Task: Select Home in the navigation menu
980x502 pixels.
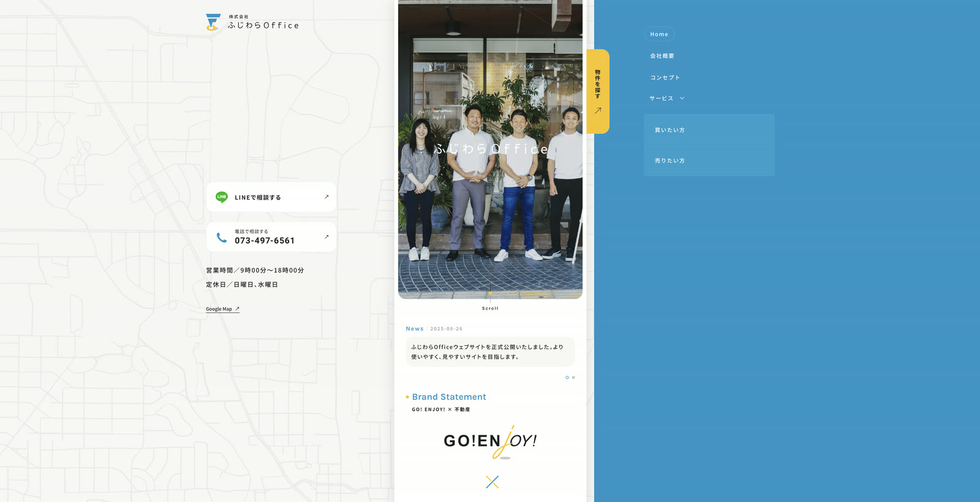Action: click(x=659, y=34)
